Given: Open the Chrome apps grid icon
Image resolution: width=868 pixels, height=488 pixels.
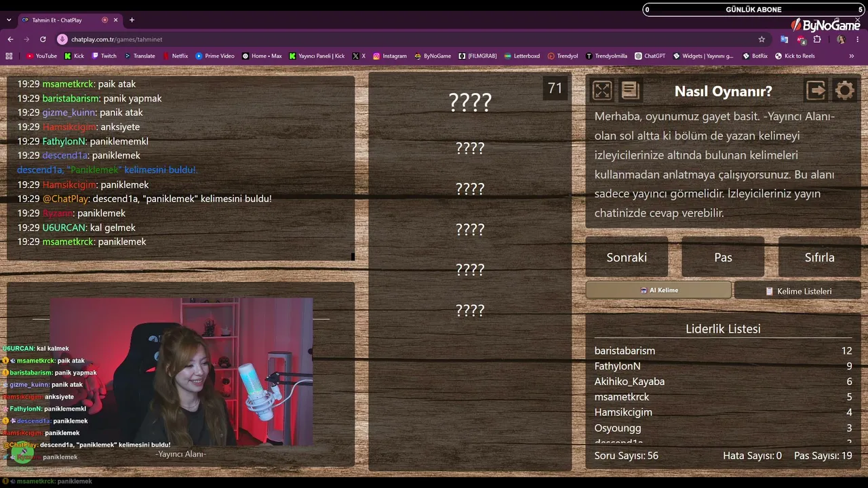Looking at the screenshot, I should [9, 56].
